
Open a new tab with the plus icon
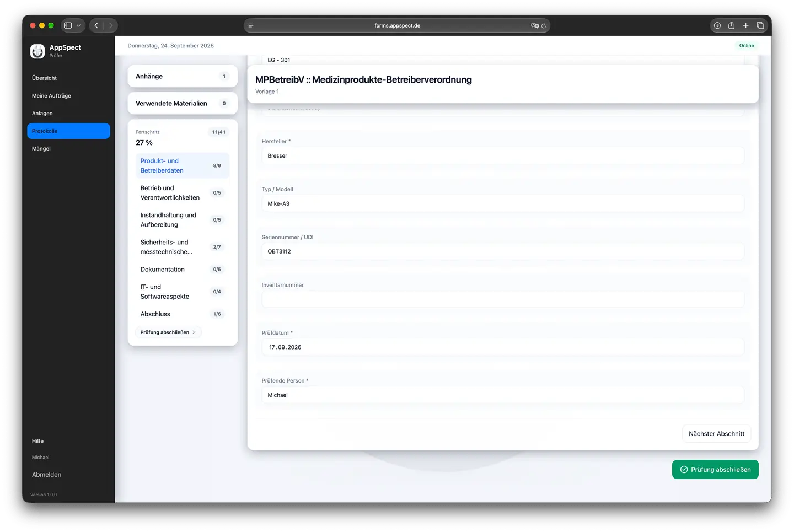point(746,25)
